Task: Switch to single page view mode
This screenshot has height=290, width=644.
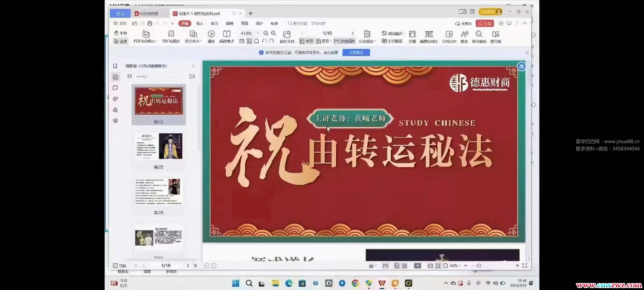Action: point(306,41)
